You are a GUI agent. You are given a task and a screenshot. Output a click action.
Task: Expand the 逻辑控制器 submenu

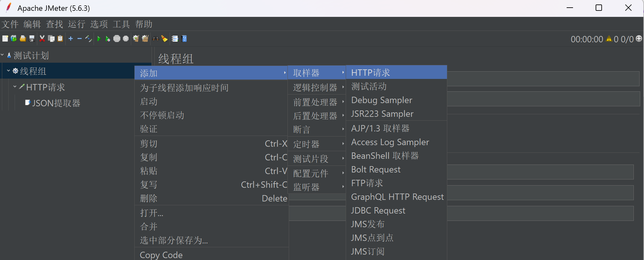click(x=317, y=87)
